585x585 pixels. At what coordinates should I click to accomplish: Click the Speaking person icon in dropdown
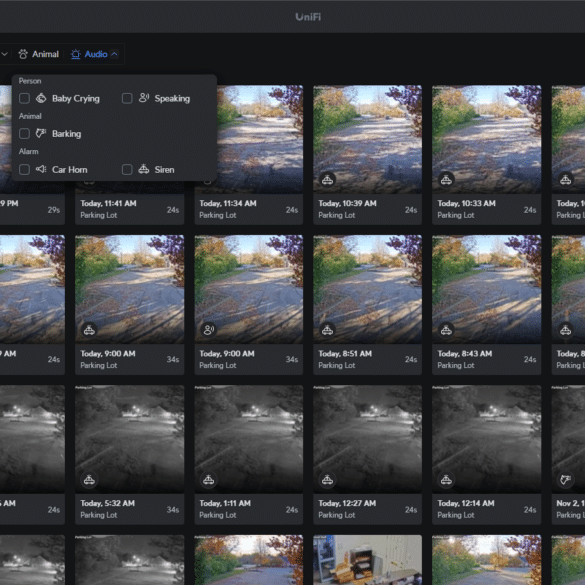tap(144, 98)
